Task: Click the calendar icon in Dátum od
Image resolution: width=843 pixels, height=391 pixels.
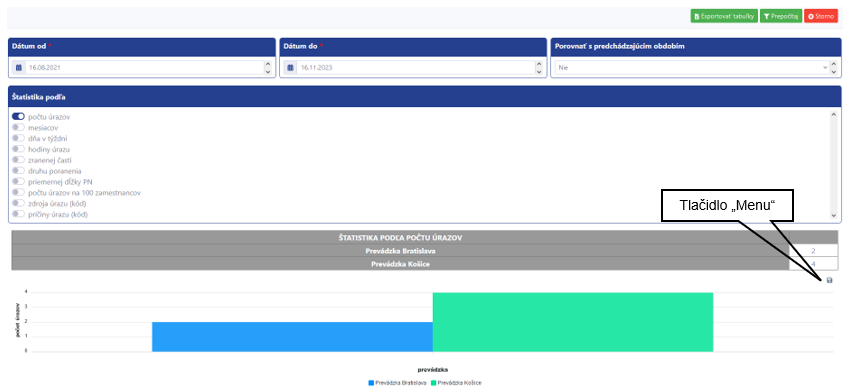Action: 18,68
